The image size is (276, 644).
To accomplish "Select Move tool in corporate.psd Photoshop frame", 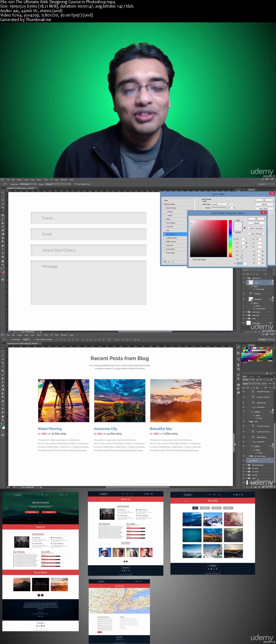I will pos(3,348).
